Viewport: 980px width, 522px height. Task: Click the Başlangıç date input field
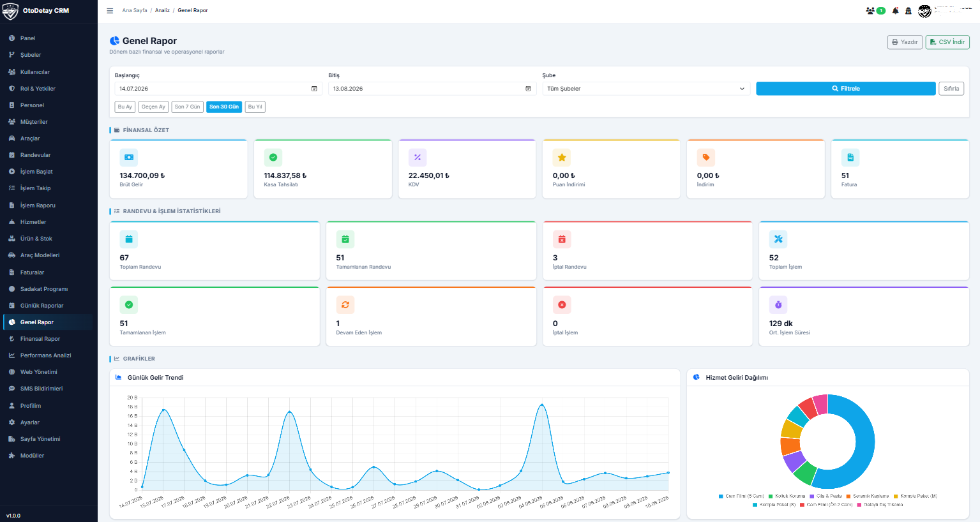(218, 89)
